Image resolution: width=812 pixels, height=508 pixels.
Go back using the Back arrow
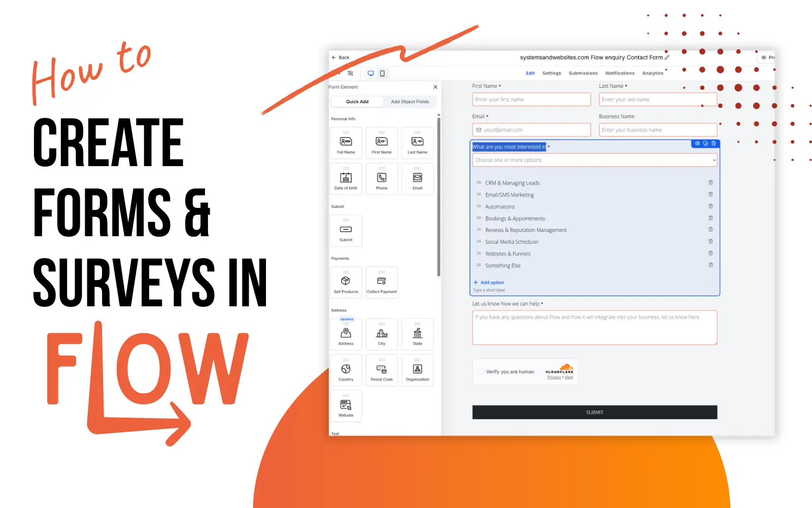pos(341,57)
